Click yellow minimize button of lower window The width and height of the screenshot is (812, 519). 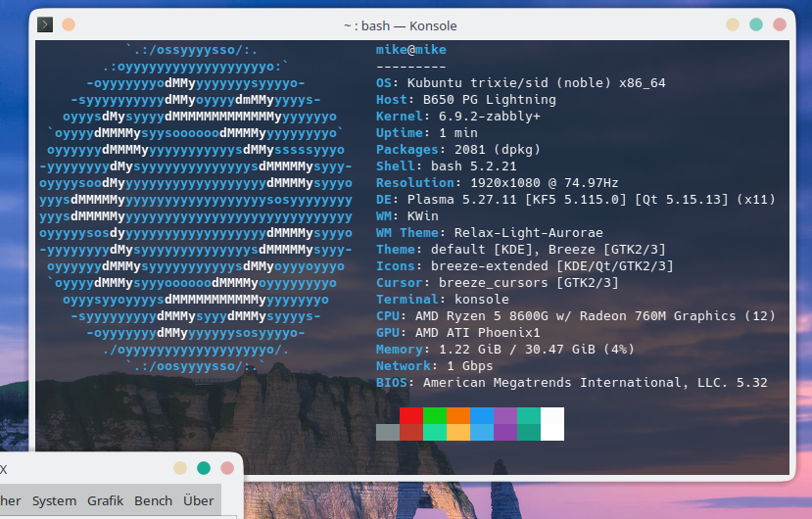click(x=180, y=468)
